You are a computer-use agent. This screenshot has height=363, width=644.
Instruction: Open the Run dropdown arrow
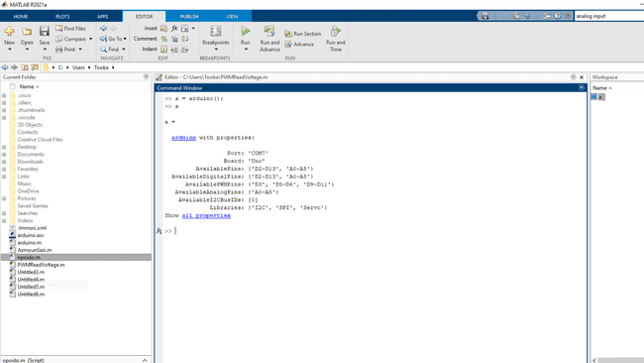coord(246,50)
